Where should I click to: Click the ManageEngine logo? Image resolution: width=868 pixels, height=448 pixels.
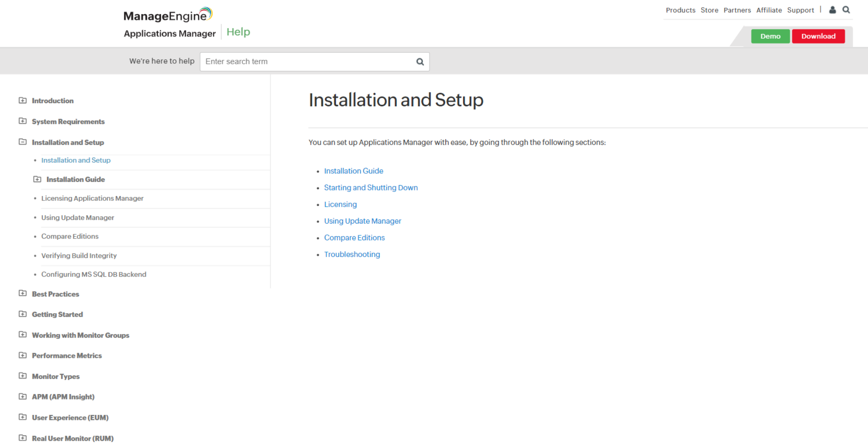pyautogui.click(x=168, y=15)
